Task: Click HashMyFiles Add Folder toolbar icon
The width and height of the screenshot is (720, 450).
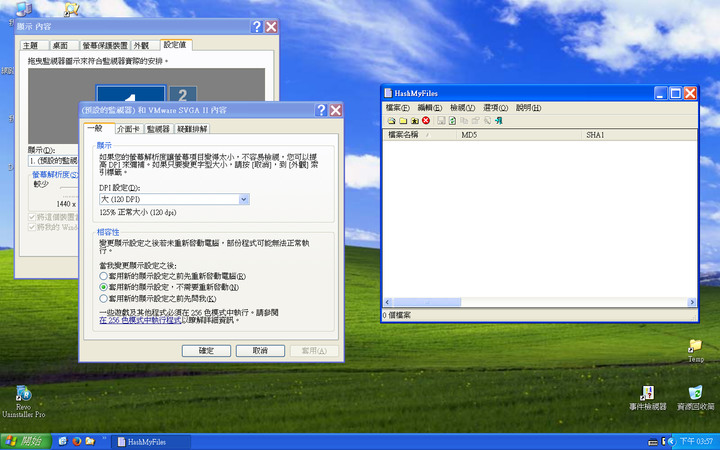Action: point(403,121)
